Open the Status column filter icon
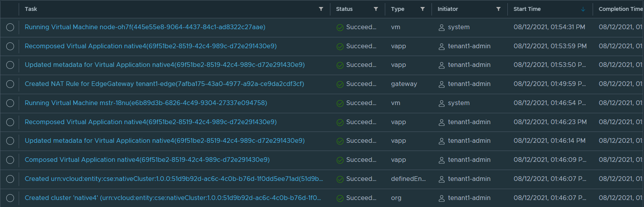 (x=376, y=9)
